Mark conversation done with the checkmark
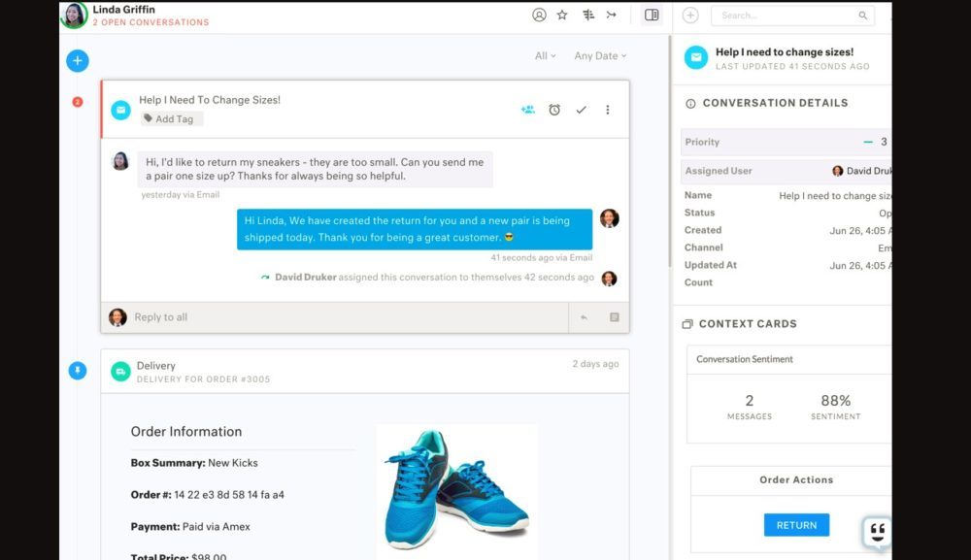Screen dimensions: 971x560 tap(581, 110)
